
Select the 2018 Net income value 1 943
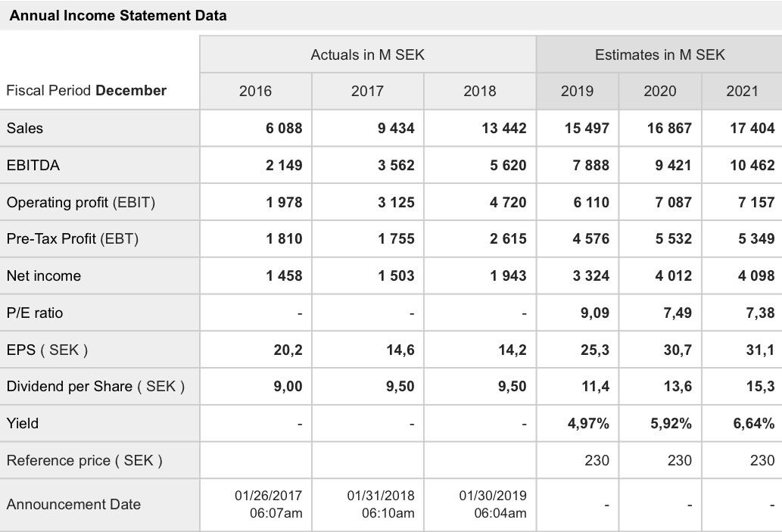point(508,275)
